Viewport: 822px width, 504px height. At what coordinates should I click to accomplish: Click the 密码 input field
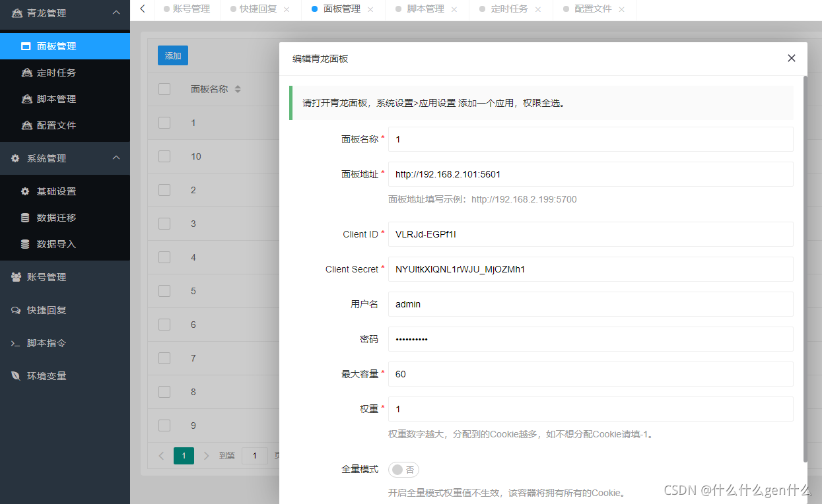590,339
